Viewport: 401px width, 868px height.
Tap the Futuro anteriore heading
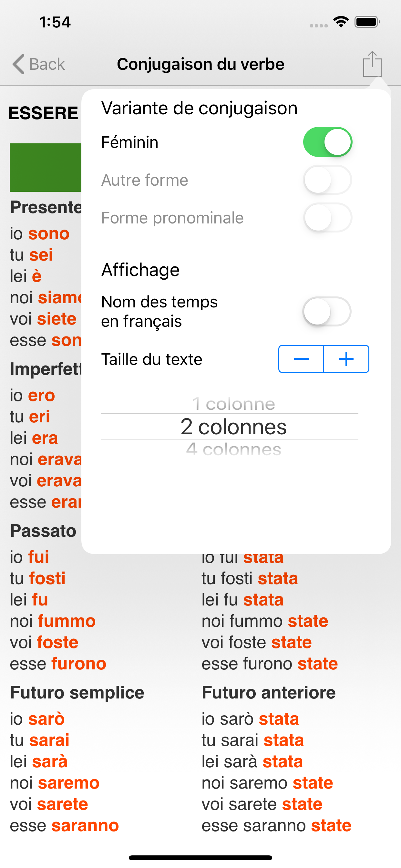pos(269,693)
